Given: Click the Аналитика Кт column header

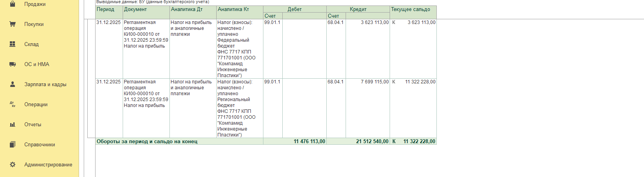Looking at the screenshot, I should point(234,9).
